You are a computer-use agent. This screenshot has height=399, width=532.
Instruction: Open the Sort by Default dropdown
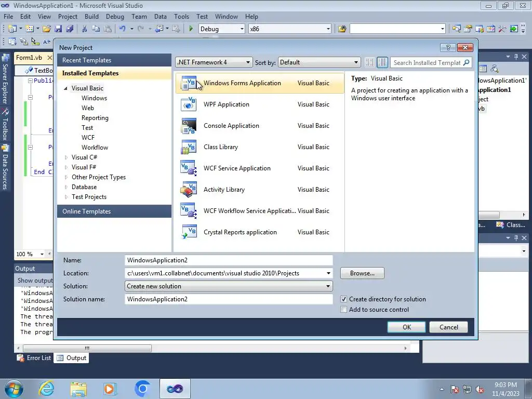click(x=319, y=62)
